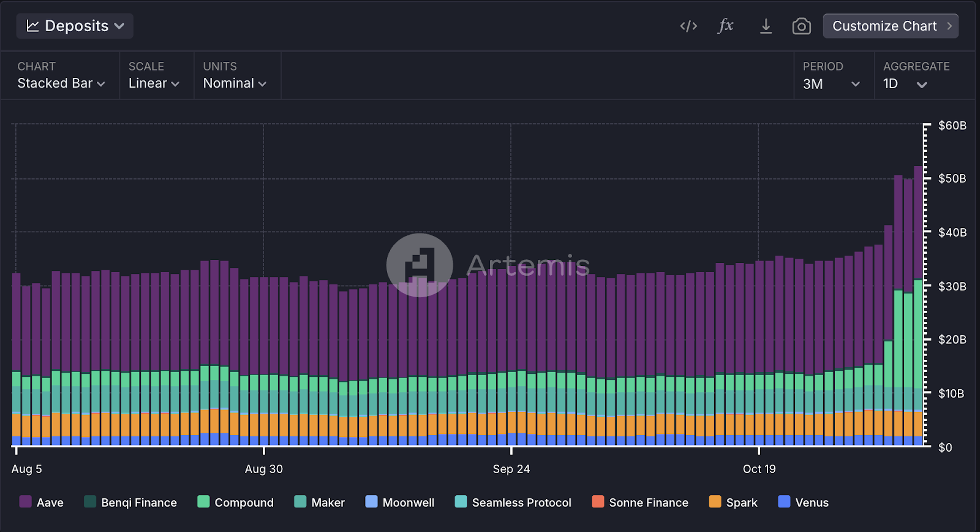
Task: Toggle Sonne Finance series in legend
Action: point(640,502)
